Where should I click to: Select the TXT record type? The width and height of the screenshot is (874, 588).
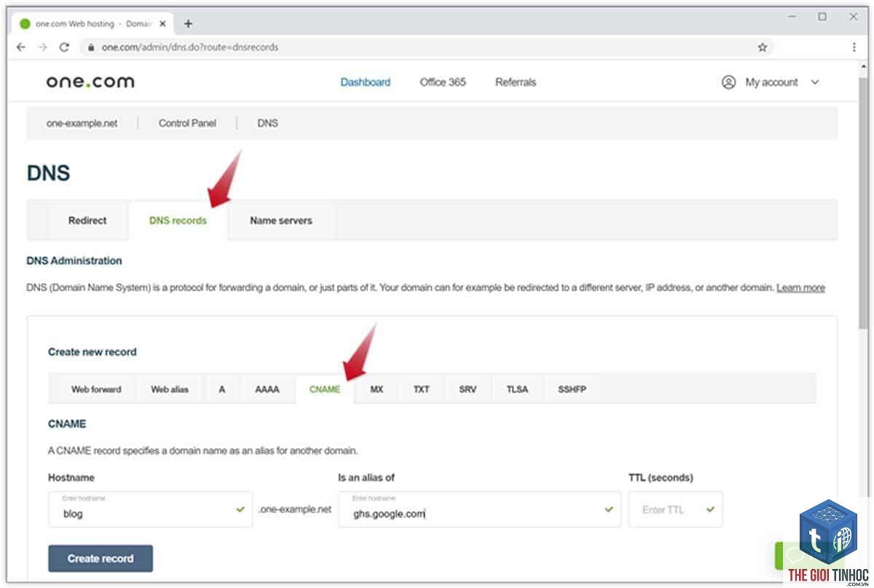click(x=422, y=389)
